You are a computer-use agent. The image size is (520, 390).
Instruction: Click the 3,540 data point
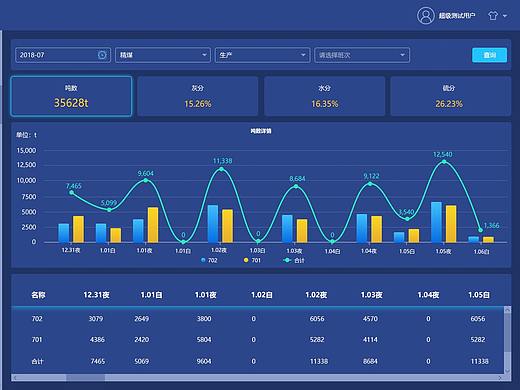pyautogui.click(x=407, y=219)
